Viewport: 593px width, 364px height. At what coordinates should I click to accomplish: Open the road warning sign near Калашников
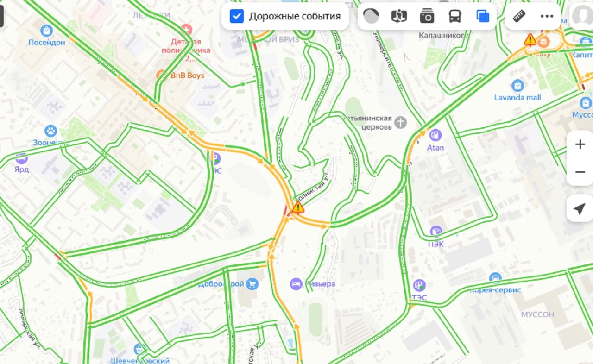[530, 40]
